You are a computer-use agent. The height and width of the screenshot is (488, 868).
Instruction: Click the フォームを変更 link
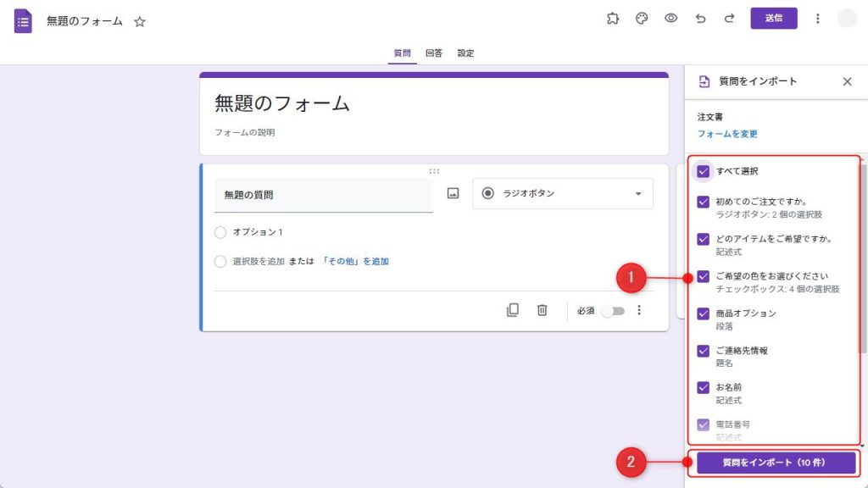[x=727, y=134]
